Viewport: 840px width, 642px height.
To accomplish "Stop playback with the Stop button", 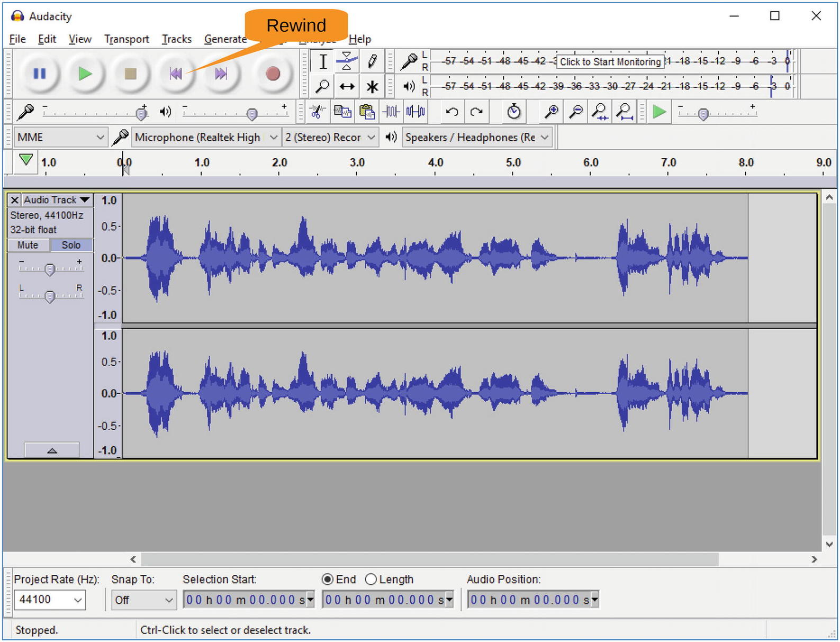I will click(130, 74).
